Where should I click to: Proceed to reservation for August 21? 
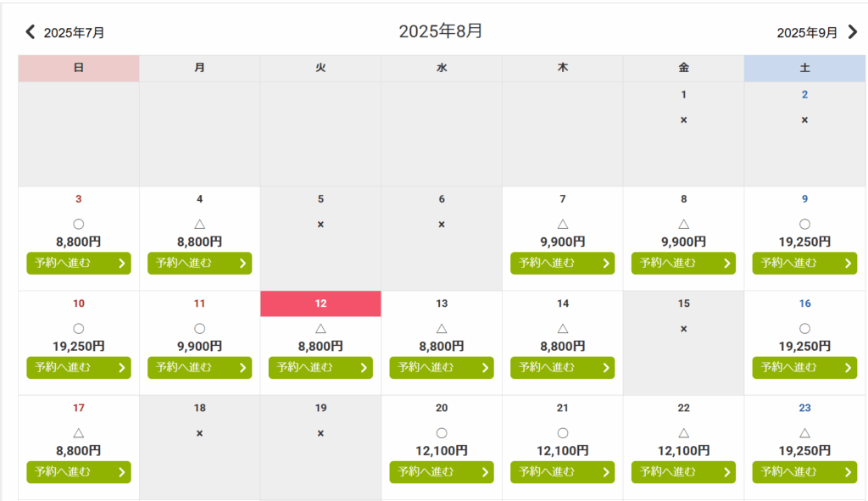563,472
